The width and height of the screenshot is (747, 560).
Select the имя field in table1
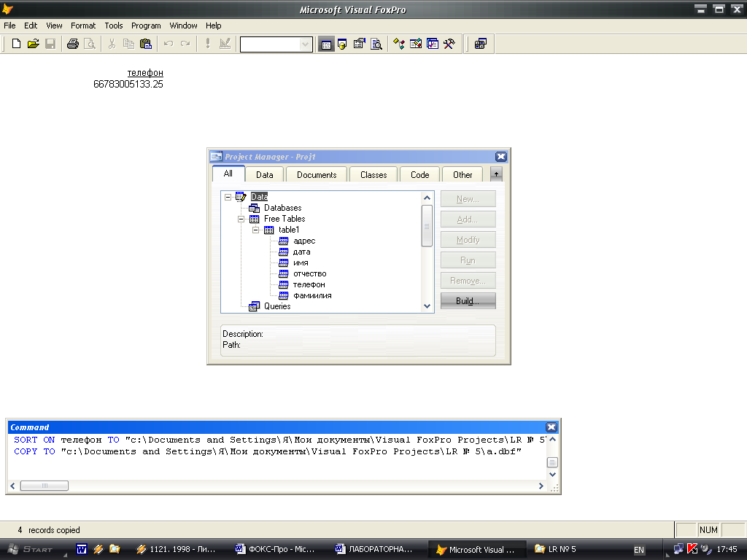pyautogui.click(x=301, y=262)
